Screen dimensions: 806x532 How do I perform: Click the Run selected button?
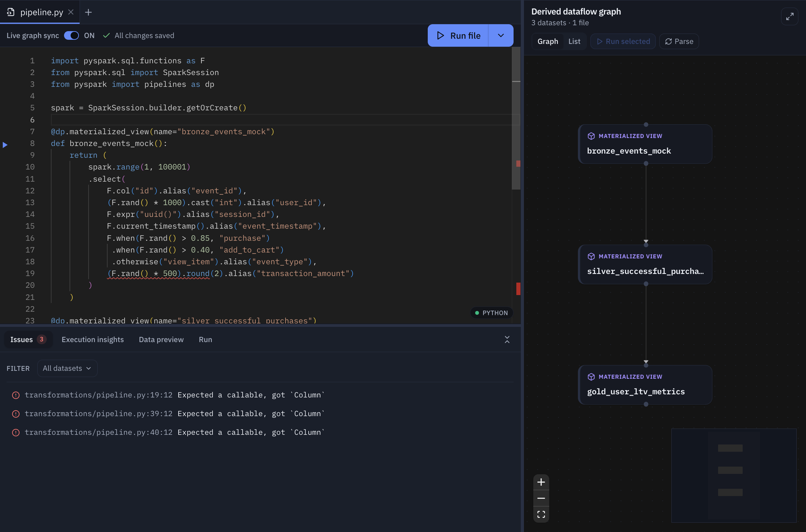click(x=623, y=42)
